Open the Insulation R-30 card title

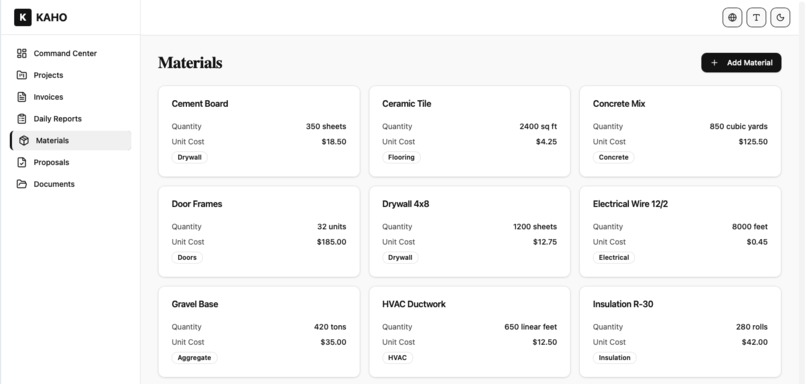623,304
